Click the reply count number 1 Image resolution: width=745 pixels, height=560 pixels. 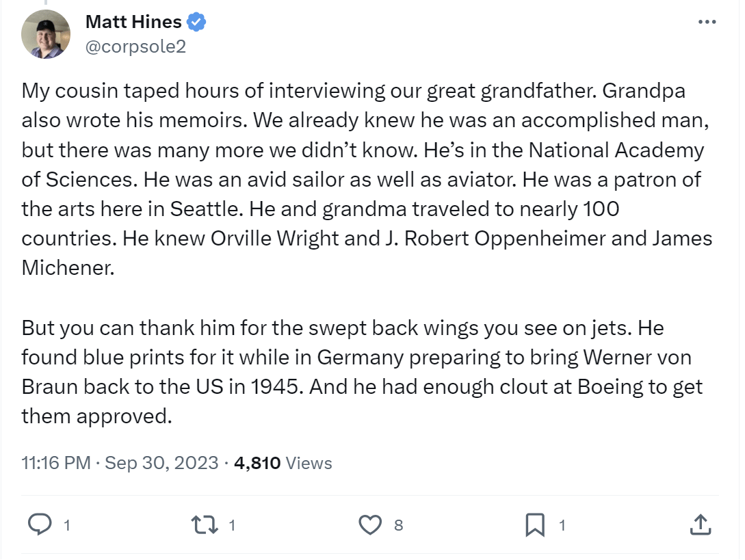[67, 525]
